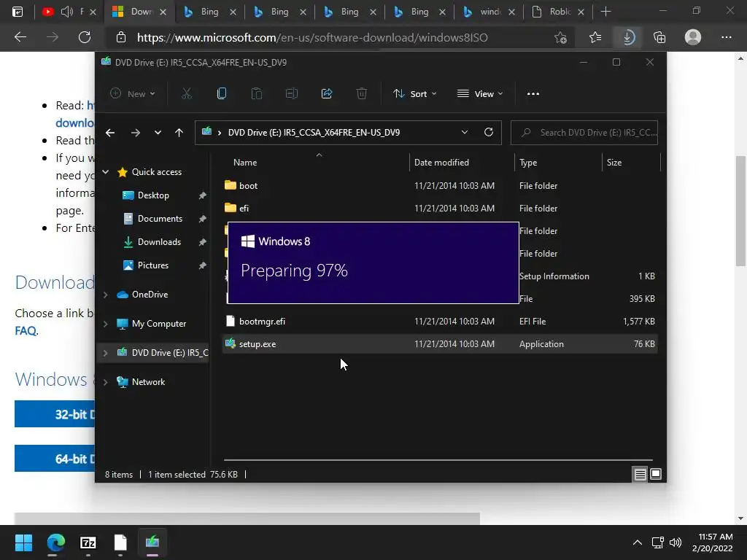Expand the OneDrive tree node
747x560 pixels.
pyautogui.click(x=106, y=295)
